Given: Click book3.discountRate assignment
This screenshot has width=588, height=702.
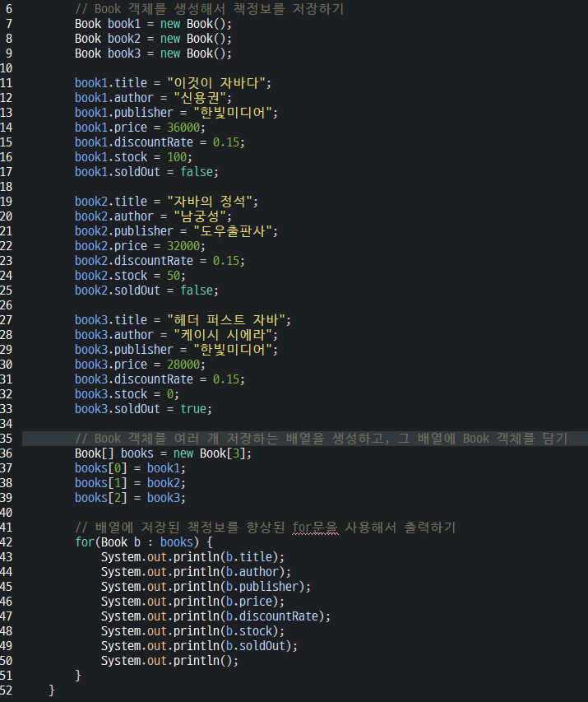Looking at the screenshot, I should point(160,379).
